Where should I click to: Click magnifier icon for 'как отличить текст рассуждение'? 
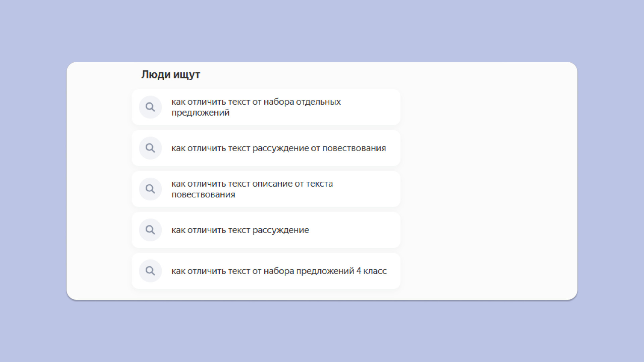[150, 230]
